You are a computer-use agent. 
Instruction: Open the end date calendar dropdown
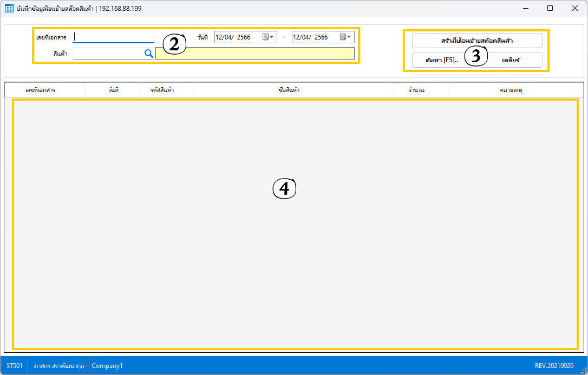pyautogui.click(x=347, y=37)
